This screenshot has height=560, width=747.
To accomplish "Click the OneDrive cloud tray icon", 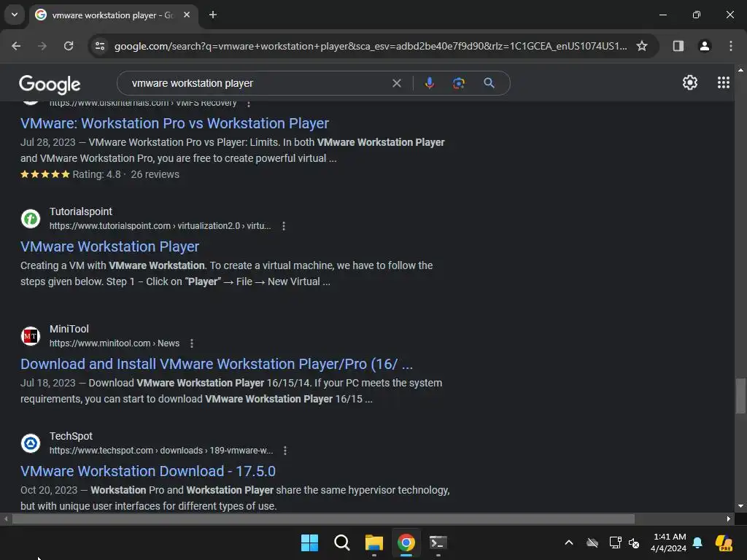I will 592,542.
